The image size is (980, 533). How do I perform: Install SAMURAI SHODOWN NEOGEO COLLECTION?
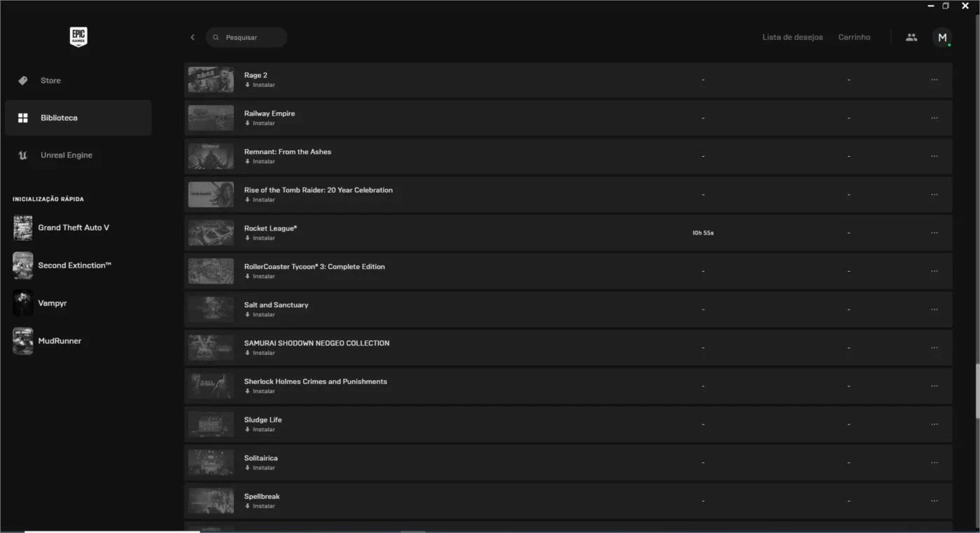pos(260,353)
